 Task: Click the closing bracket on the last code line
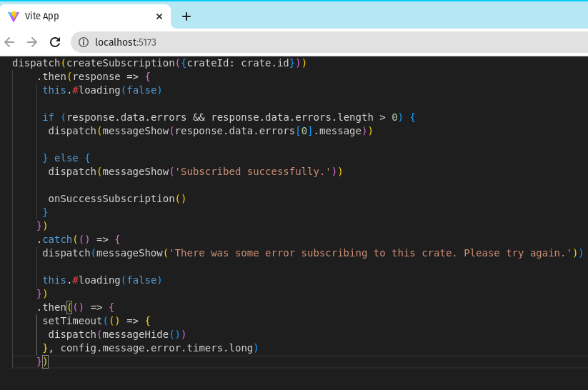click(46, 361)
